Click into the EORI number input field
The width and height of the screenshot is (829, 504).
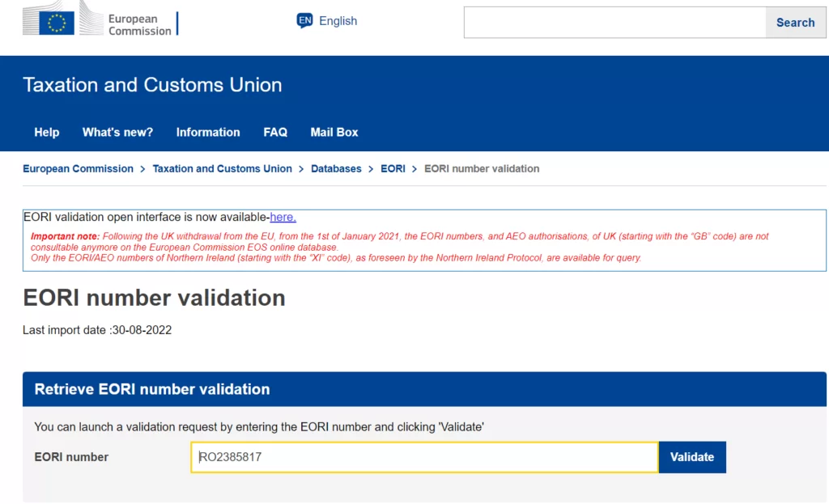tap(424, 457)
